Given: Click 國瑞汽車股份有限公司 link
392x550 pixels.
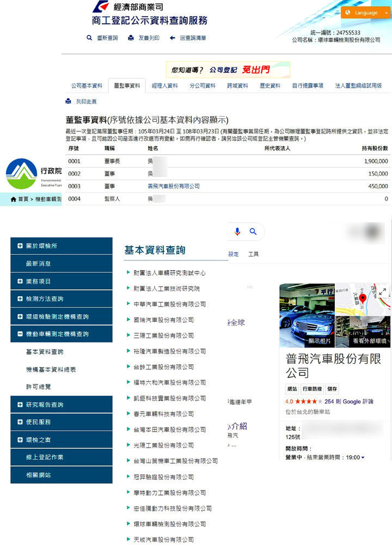Looking at the screenshot, I should [x=164, y=320].
